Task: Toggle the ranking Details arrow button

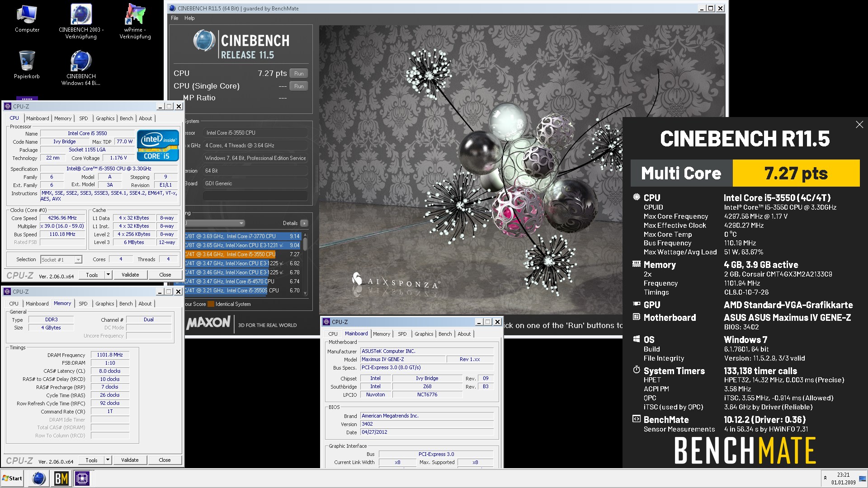Action: click(x=304, y=223)
